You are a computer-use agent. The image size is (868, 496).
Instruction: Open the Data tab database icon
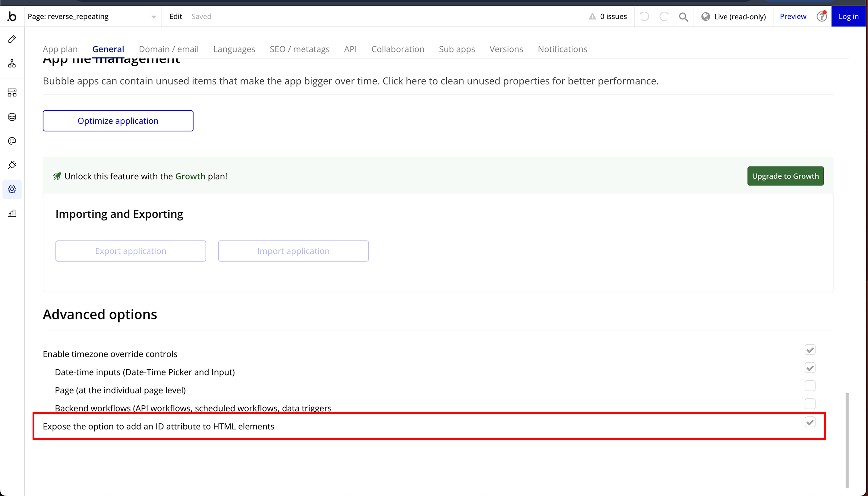pyautogui.click(x=12, y=117)
